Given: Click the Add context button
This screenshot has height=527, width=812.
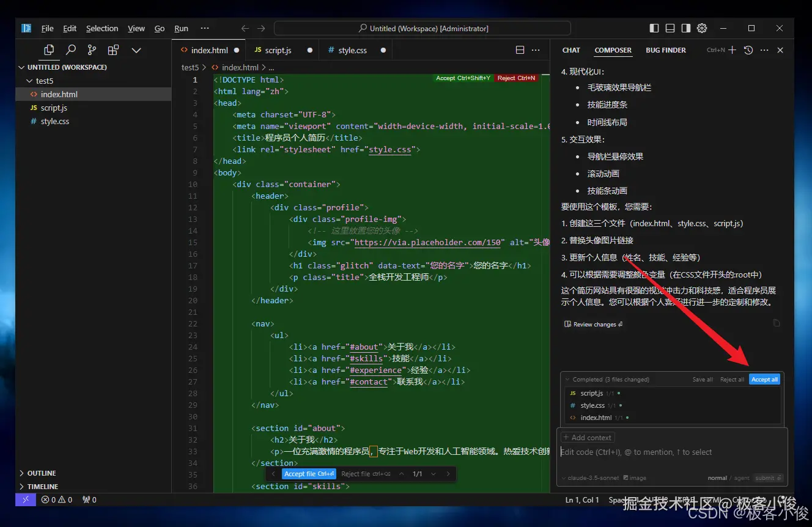Looking at the screenshot, I should point(588,437).
